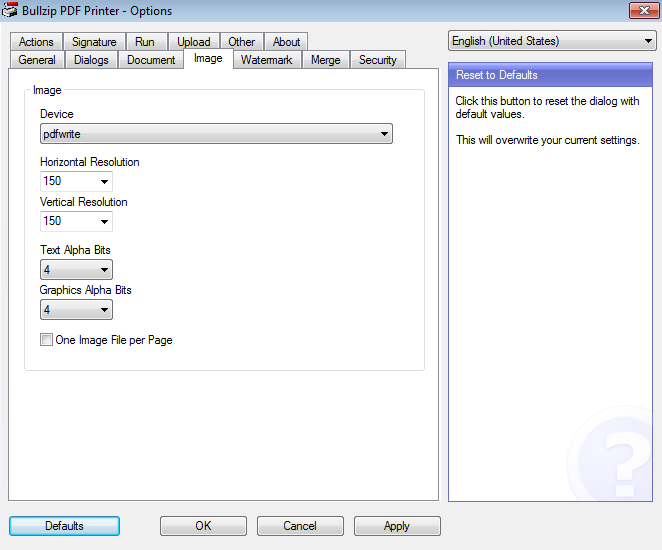Click the Graphics Alpha Bits label
Screen dimensions: 662x550
[85, 290]
